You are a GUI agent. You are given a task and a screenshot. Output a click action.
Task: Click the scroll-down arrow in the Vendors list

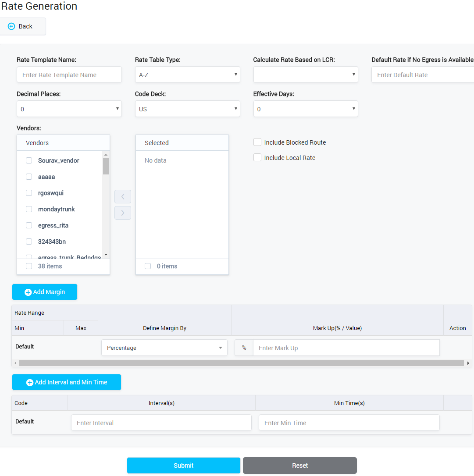(106, 255)
